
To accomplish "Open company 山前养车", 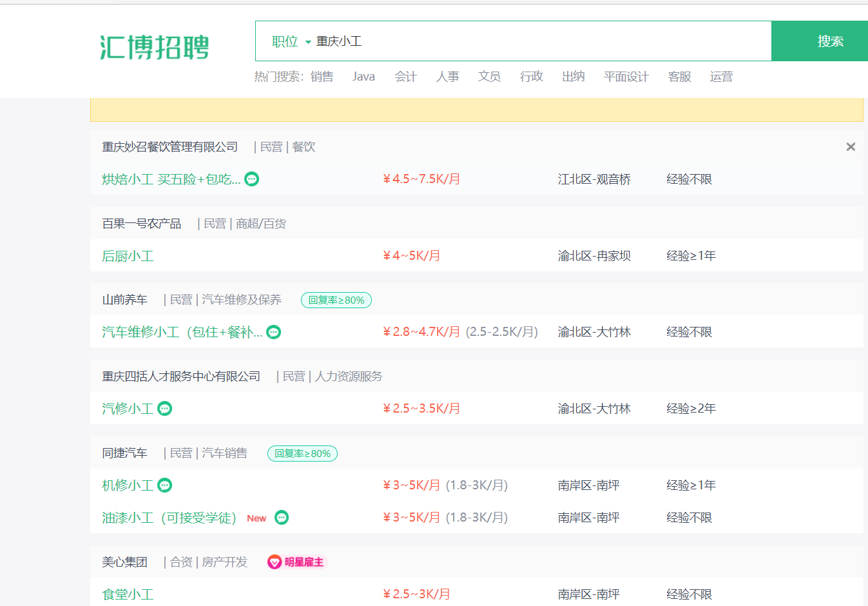I will pyautogui.click(x=125, y=300).
